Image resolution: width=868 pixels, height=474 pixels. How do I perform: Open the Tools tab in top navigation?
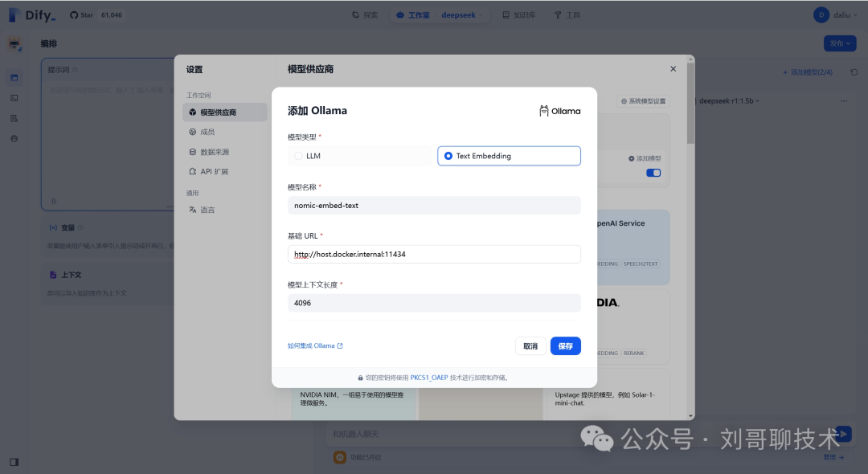pos(567,15)
